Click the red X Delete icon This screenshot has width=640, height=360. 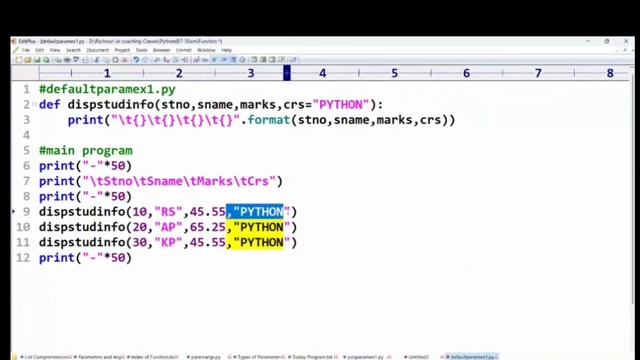click(x=125, y=60)
